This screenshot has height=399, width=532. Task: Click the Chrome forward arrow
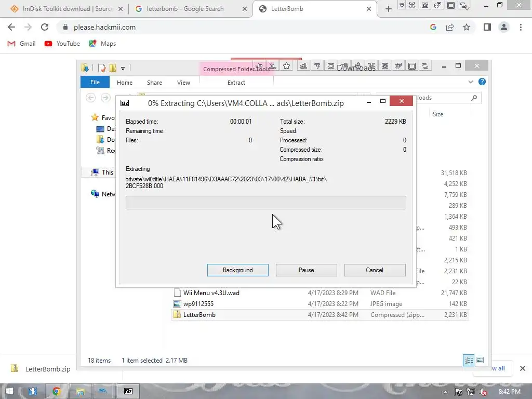pyautogui.click(x=28, y=27)
